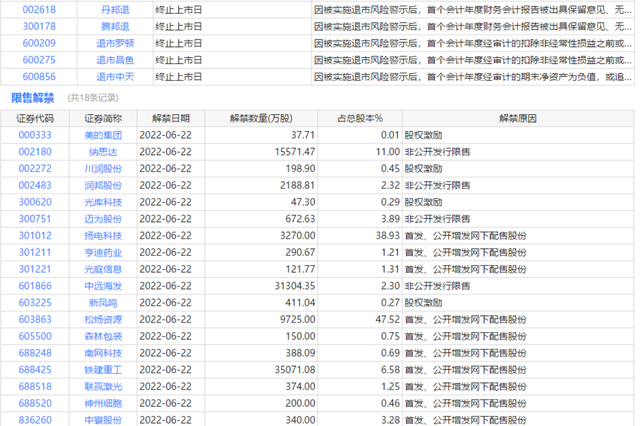
Task: Open stock code link 836260
Action: click(x=35, y=419)
